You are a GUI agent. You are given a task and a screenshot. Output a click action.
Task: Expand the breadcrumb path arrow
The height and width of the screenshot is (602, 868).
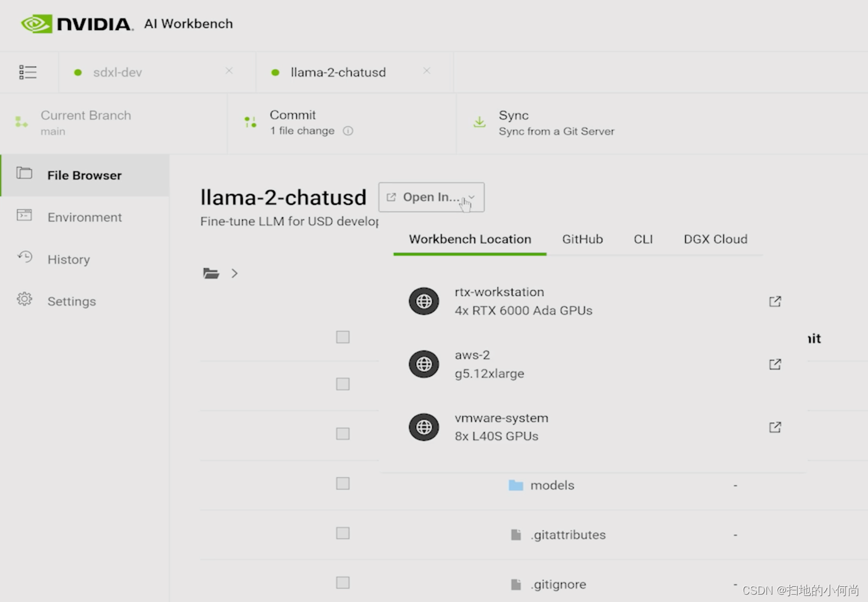click(x=234, y=273)
